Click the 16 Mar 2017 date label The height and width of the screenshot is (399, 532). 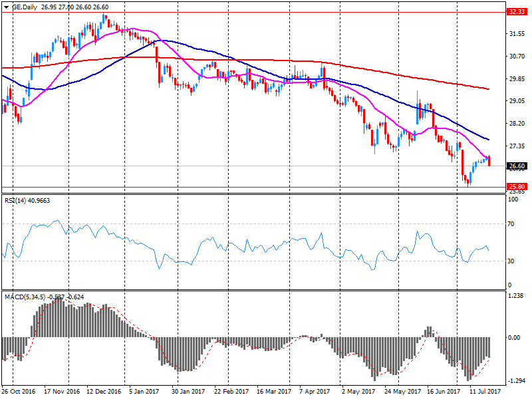point(274,392)
